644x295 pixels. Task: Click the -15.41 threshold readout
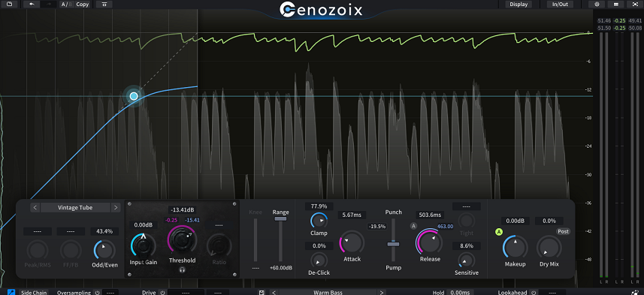point(192,221)
